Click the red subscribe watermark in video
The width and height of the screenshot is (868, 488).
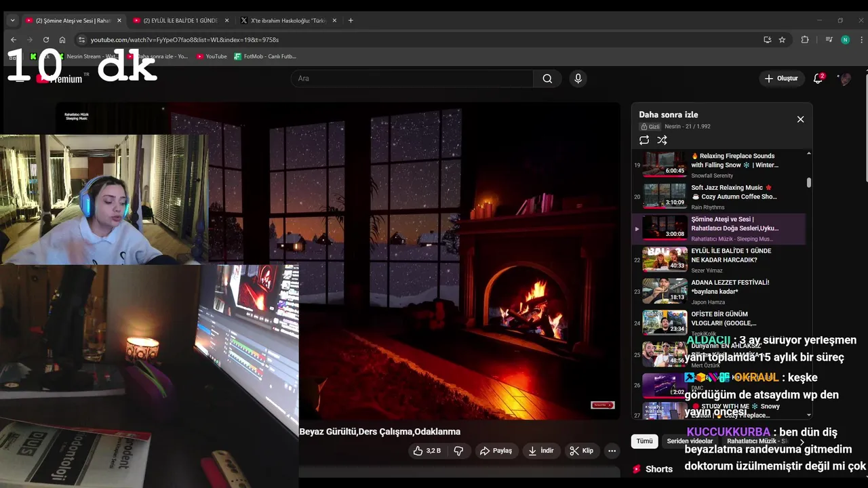(603, 405)
